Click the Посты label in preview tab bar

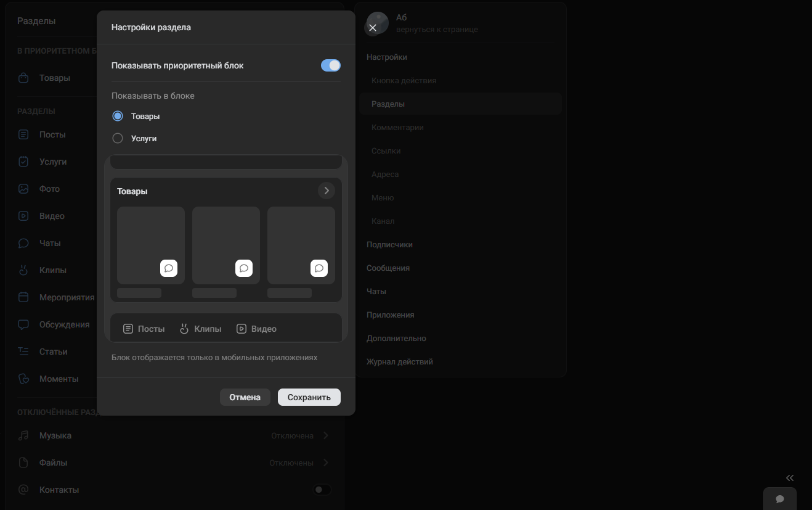click(x=152, y=329)
